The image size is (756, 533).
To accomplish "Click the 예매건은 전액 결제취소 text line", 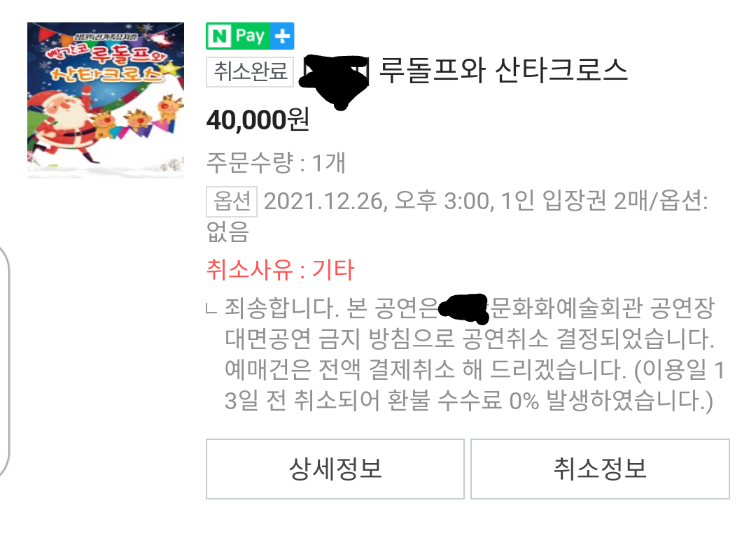I will pos(475,369).
